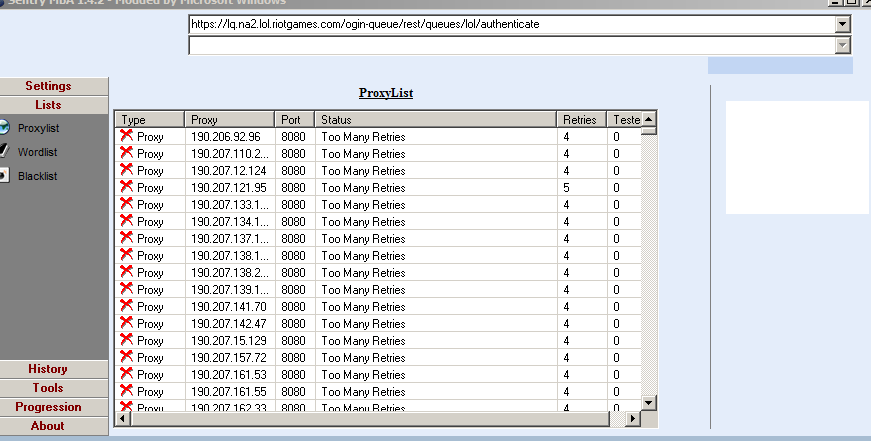Sort by the Type column header
Screen dimensions: 871x441
tap(150, 119)
